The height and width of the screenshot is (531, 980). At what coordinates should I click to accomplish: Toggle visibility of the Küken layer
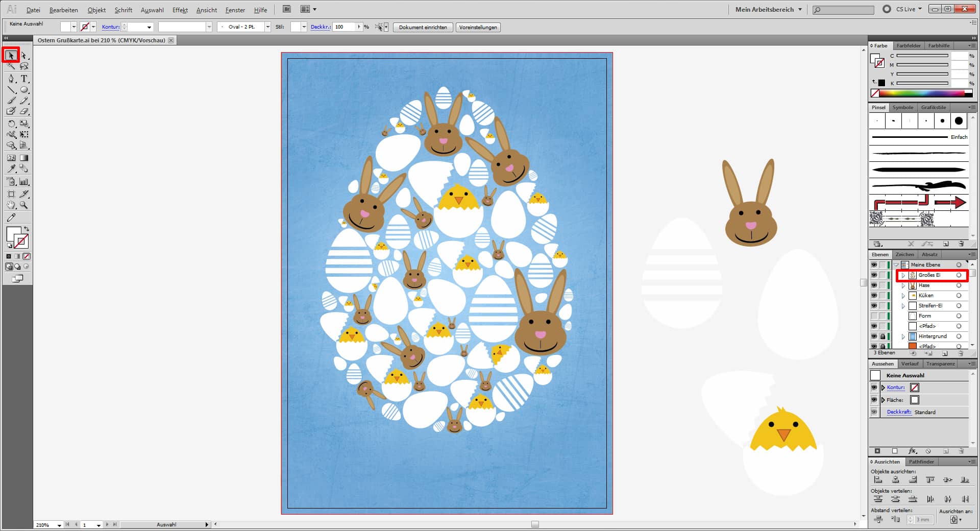pyautogui.click(x=874, y=296)
